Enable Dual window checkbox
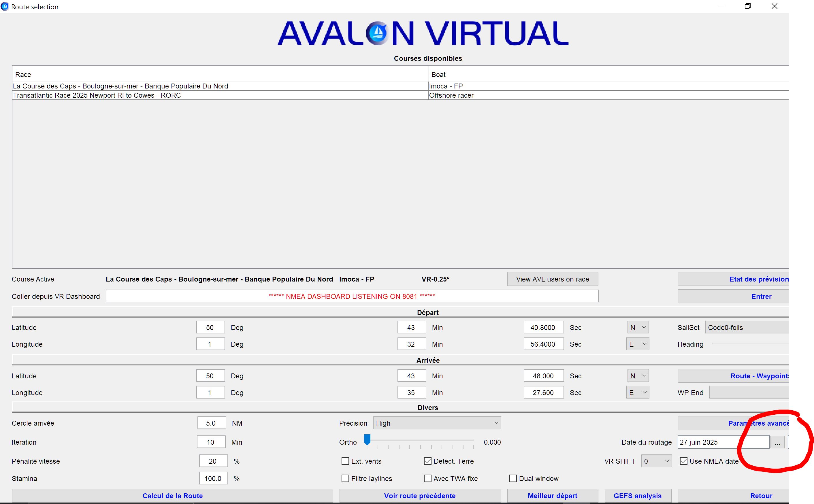This screenshot has height=504, width=814. [513, 478]
